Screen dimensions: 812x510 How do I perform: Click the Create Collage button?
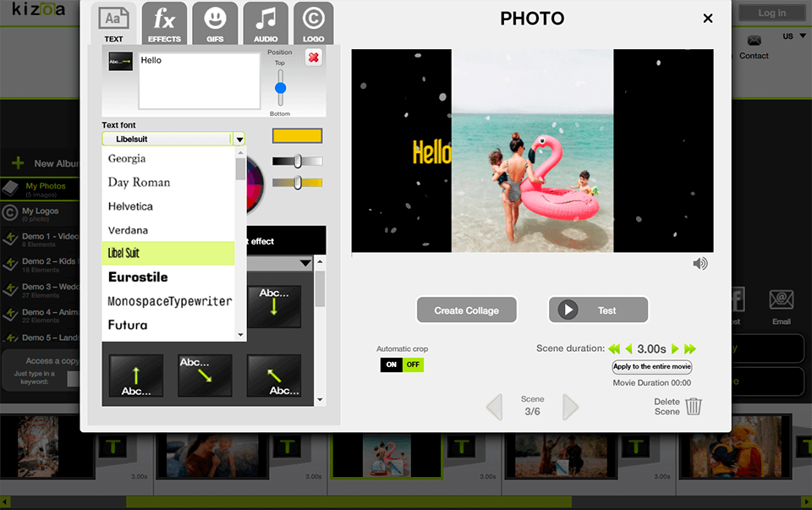[466, 310]
